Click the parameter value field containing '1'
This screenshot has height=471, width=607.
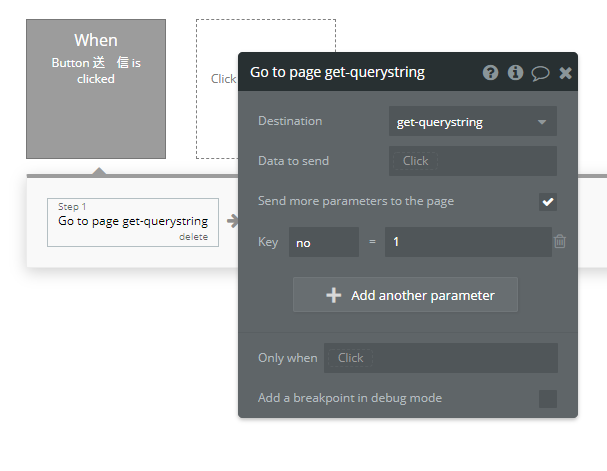tap(468, 242)
